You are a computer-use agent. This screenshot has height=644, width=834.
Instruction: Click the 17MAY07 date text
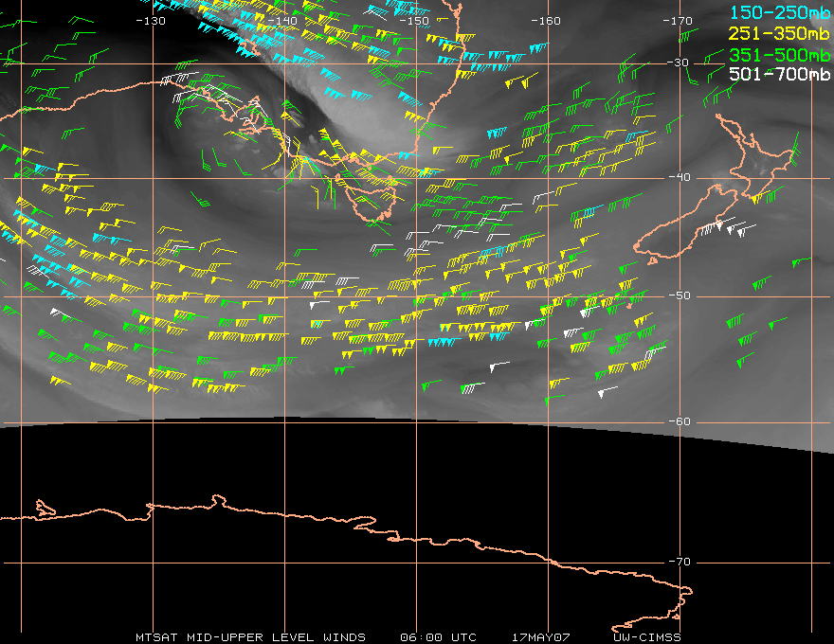541,637
